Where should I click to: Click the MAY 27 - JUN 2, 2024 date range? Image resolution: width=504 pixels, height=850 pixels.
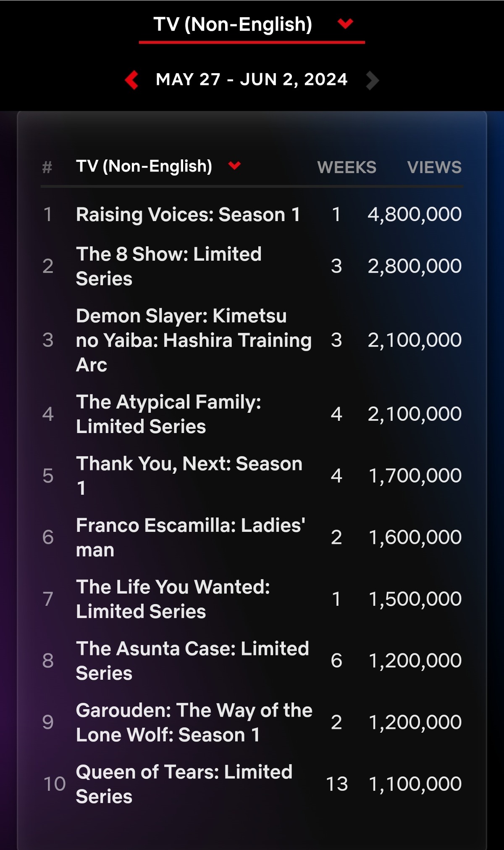point(252,79)
